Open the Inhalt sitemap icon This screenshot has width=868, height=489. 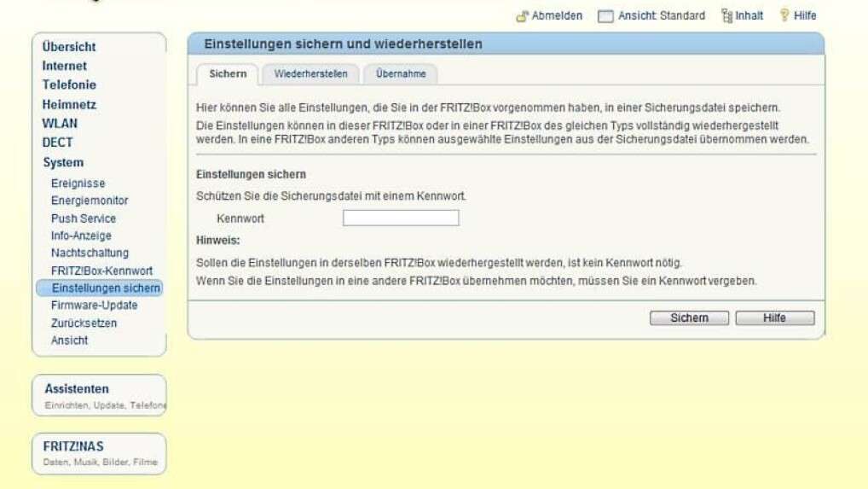726,16
